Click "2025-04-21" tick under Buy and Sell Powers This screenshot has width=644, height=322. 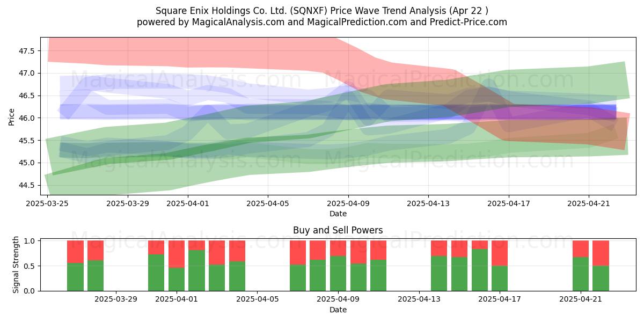click(581, 299)
